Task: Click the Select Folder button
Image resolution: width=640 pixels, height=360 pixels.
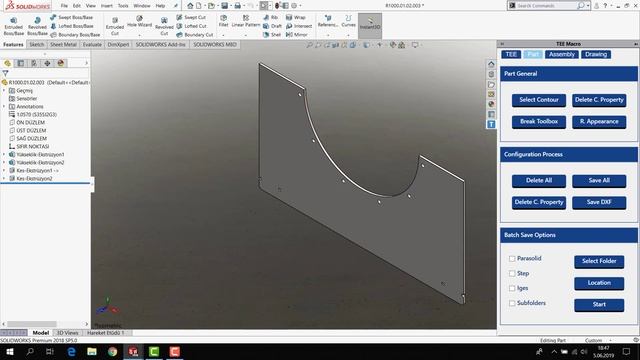Action: click(599, 261)
